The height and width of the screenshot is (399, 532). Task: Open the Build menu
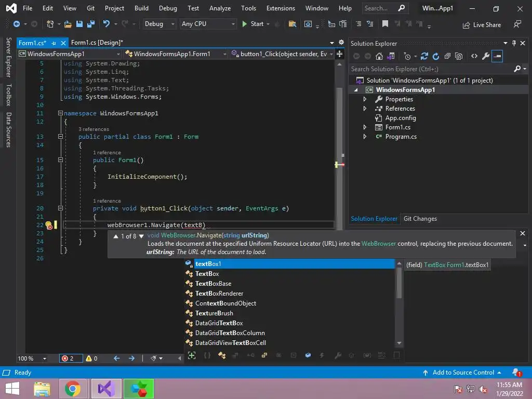tap(141, 8)
